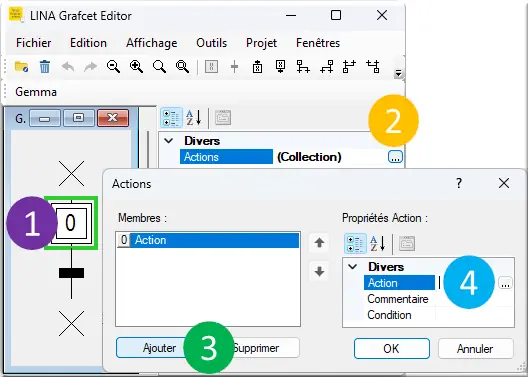
Task: Click the toolbar icon with the dash step box top-left
Action: tap(303, 67)
